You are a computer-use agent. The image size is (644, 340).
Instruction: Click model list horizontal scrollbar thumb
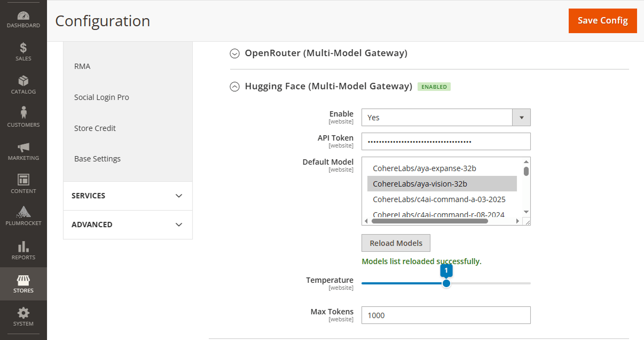pos(430,221)
